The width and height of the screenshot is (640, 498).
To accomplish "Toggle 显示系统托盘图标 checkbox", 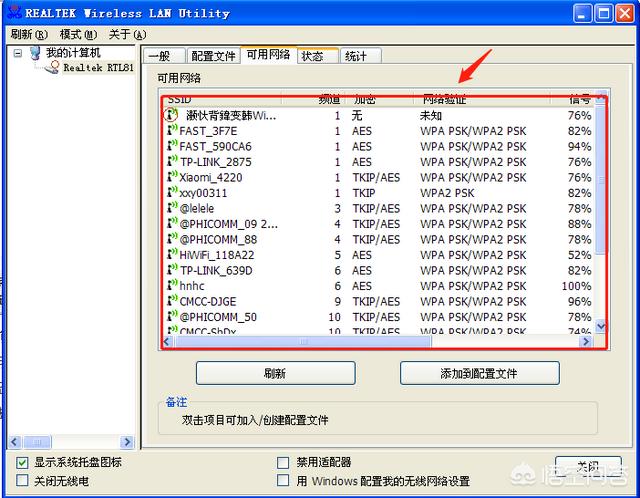I will pos(22,463).
